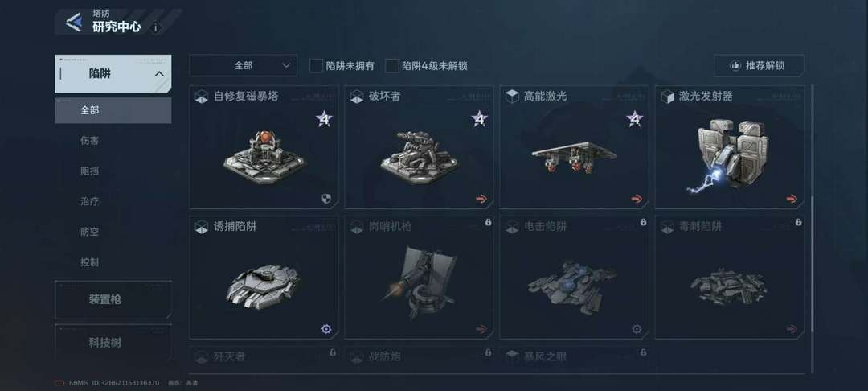
Task: Open the 全部 filter dropdown
Action: (243, 65)
